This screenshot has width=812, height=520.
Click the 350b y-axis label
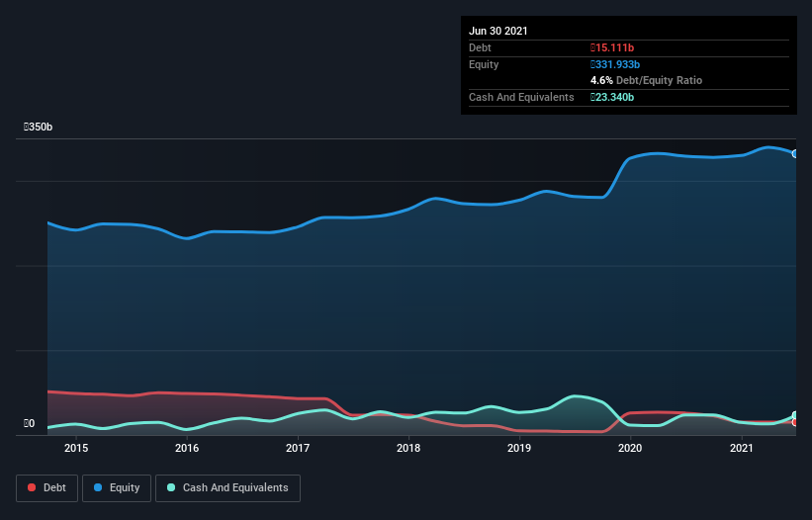click(x=38, y=127)
